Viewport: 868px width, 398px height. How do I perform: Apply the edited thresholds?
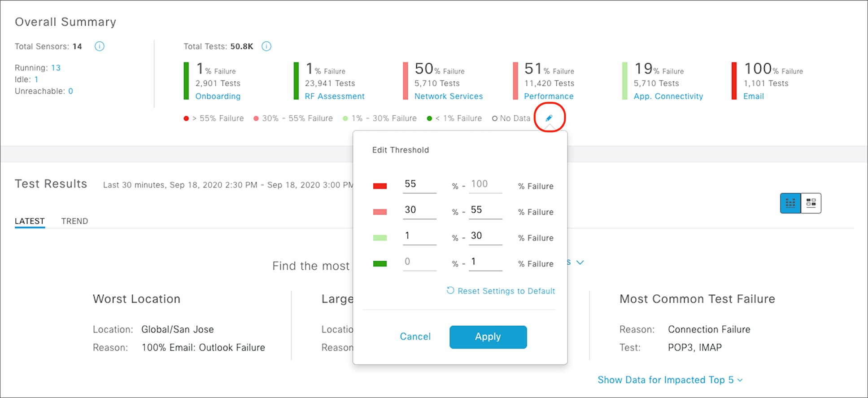tap(488, 337)
